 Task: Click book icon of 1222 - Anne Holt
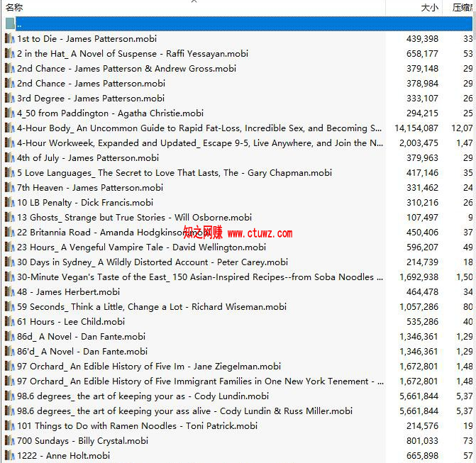point(9,455)
